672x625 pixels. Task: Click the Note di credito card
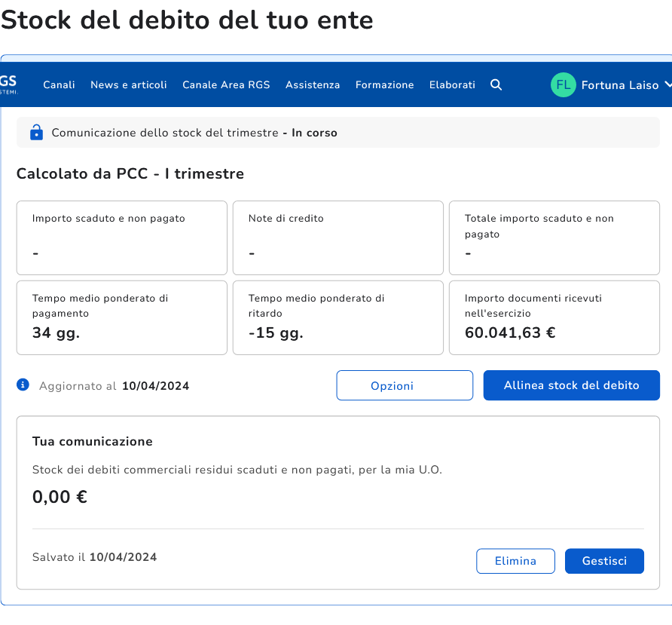pos(338,237)
